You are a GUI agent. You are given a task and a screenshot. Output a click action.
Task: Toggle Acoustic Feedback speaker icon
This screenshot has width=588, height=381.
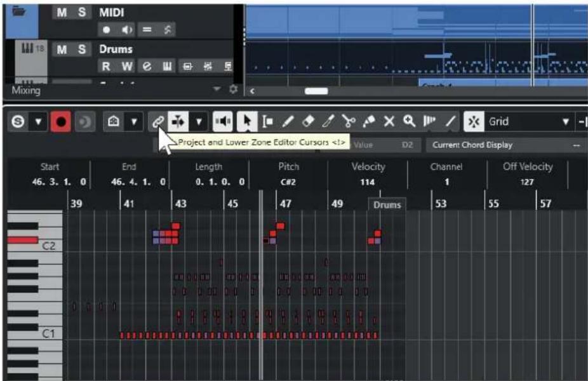coord(223,121)
